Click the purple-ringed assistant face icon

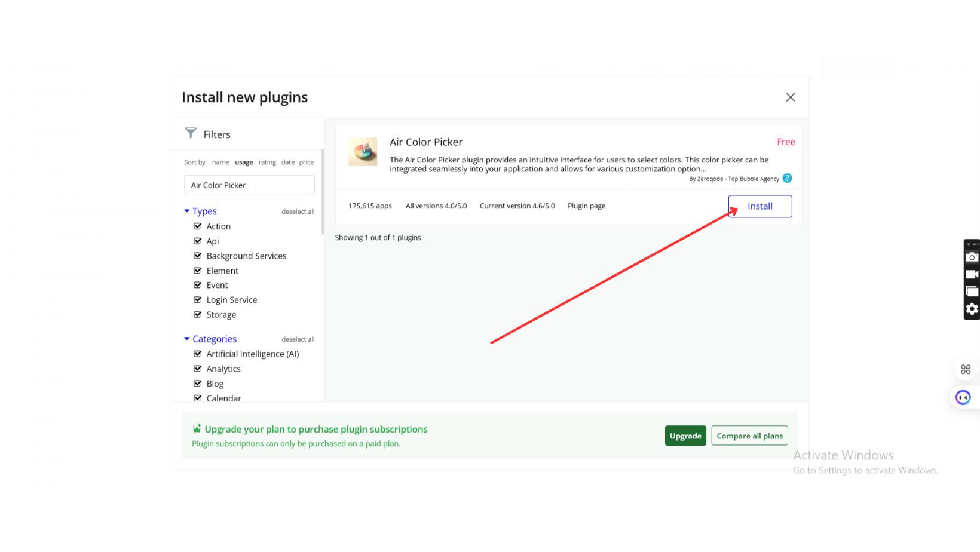(x=963, y=397)
